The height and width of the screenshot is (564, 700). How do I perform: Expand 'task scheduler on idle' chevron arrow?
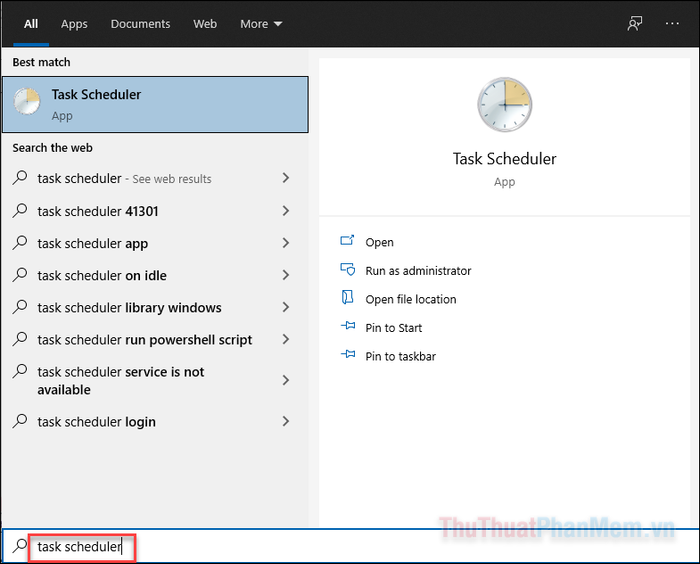[286, 275]
